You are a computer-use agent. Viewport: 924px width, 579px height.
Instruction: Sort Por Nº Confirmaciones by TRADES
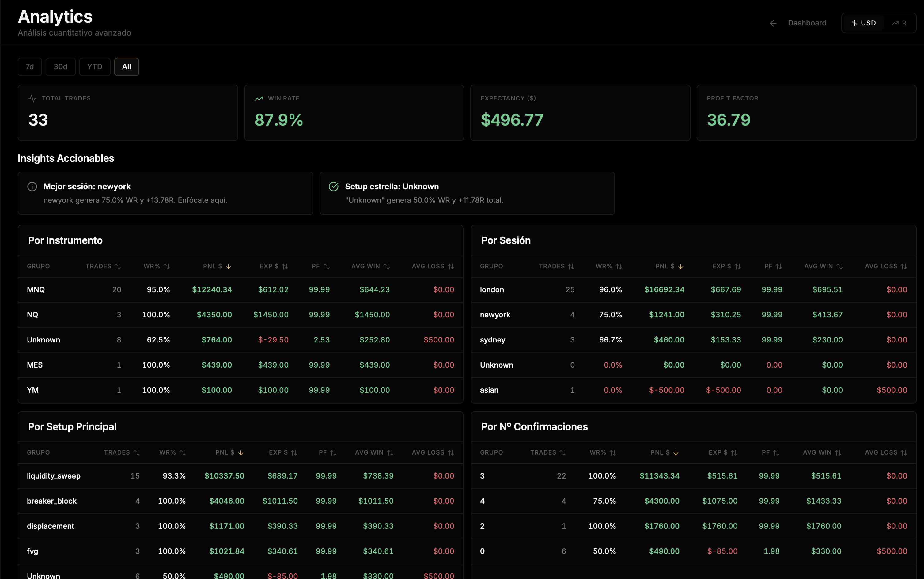[548, 453]
